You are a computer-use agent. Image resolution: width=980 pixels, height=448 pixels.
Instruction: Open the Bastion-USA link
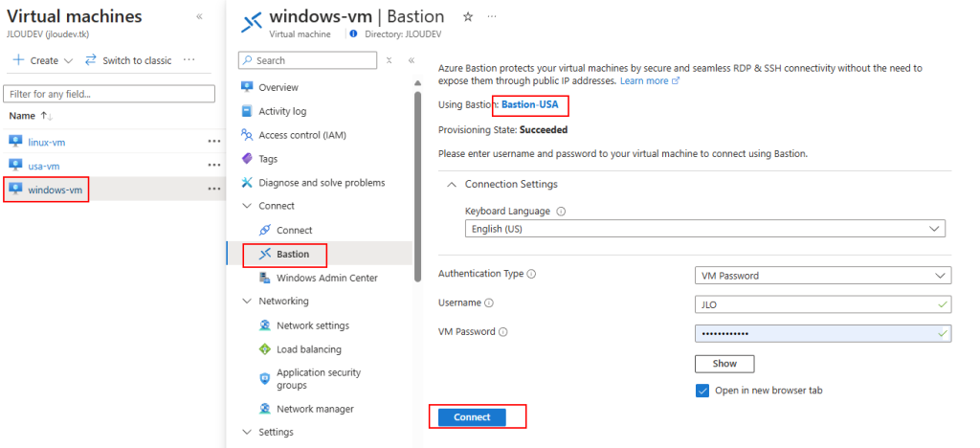(530, 105)
